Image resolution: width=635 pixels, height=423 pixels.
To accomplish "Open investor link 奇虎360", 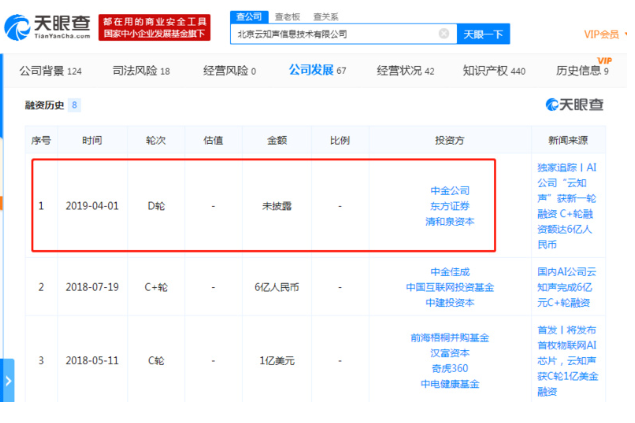I will pos(449,368).
